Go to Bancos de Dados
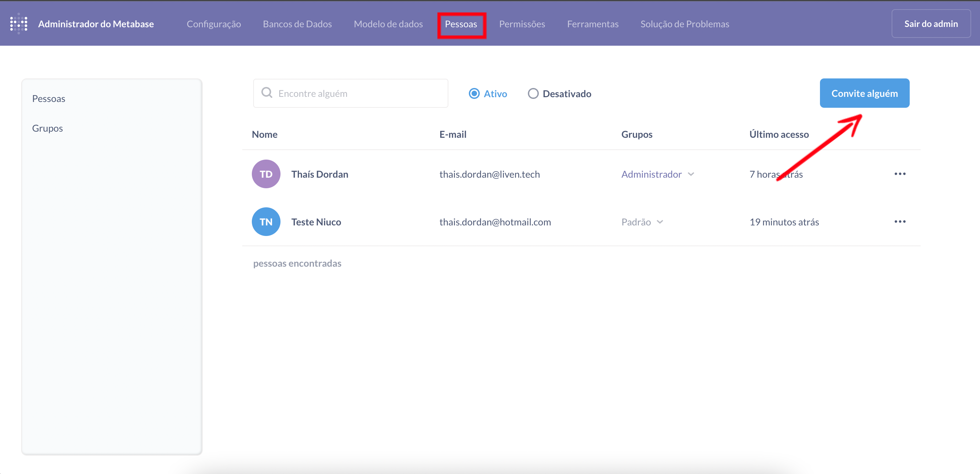 [x=297, y=24]
